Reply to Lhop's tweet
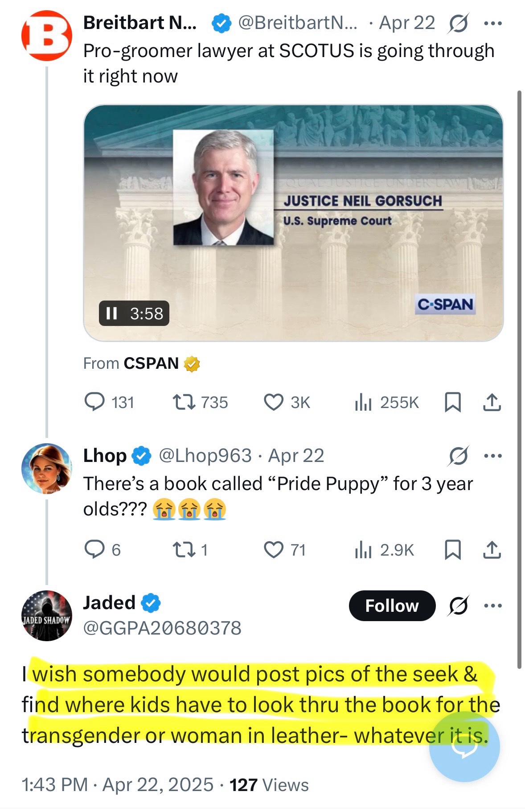This screenshot has width=525, height=812. pos(94,549)
